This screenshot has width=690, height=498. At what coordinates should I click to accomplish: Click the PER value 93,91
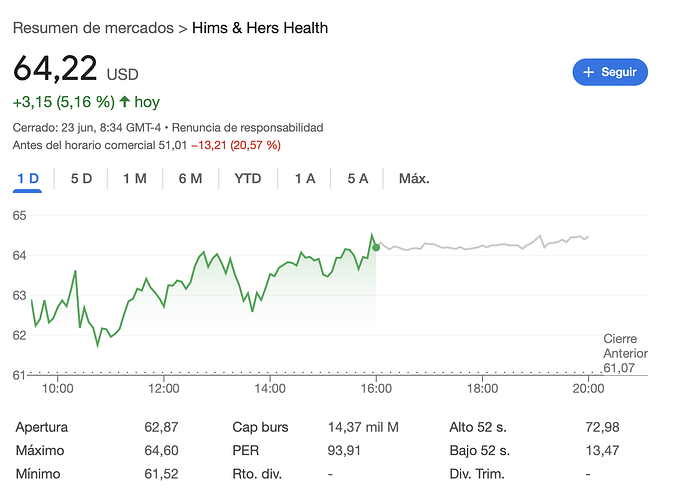click(x=344, y=450)
